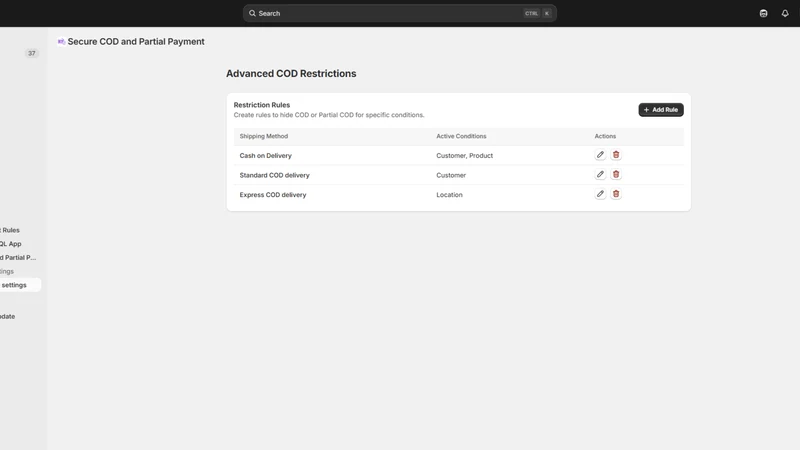Open the store icon in top bar
The width and height of the screenshot is (800, 450).
[x=763, y=13]
